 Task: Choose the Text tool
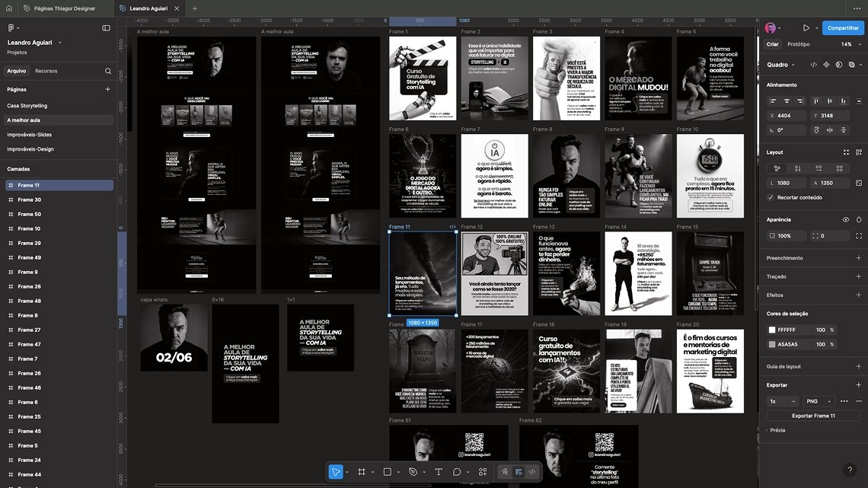point(439,472)
